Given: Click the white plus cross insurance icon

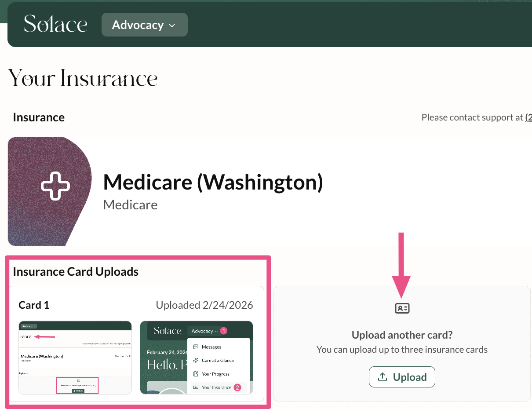Looking at the screenshot, I should (55, 186).
